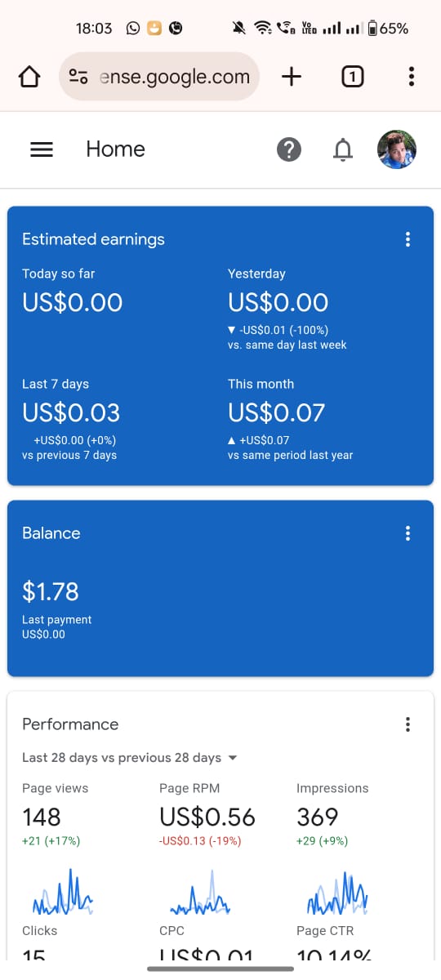Tap the browser home icon

29,77
